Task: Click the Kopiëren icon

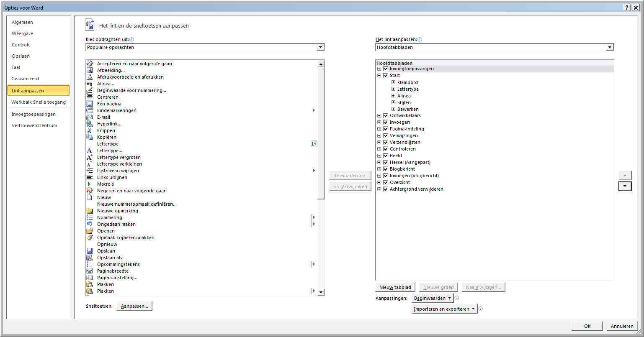Action: [x=89, y=137]
